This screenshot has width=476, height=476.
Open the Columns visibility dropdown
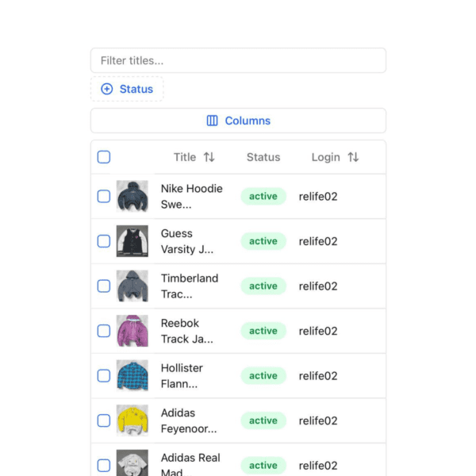coord(238,121)
